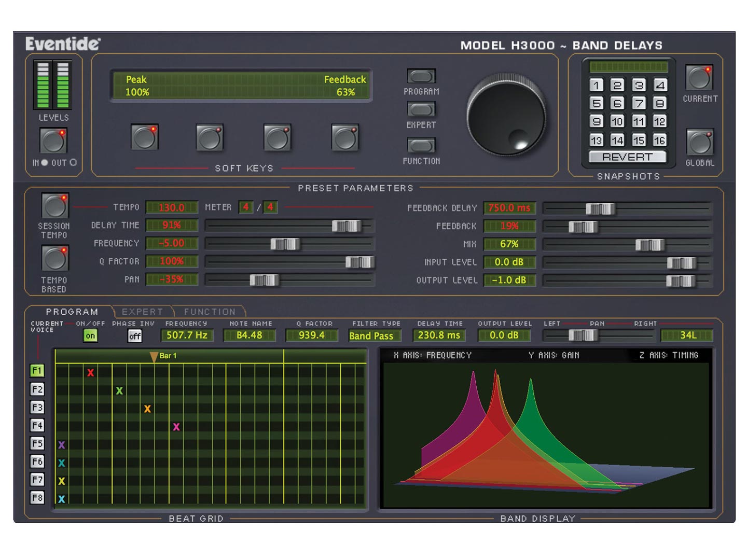Click the green X marker on F2 row
The image size is (747, 560).
119,390
